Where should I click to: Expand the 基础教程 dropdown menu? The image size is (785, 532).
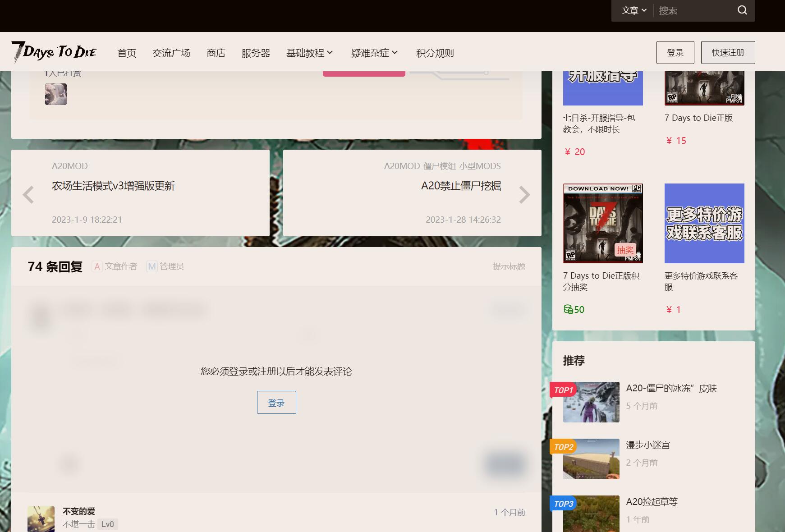[x=310, y=53]
